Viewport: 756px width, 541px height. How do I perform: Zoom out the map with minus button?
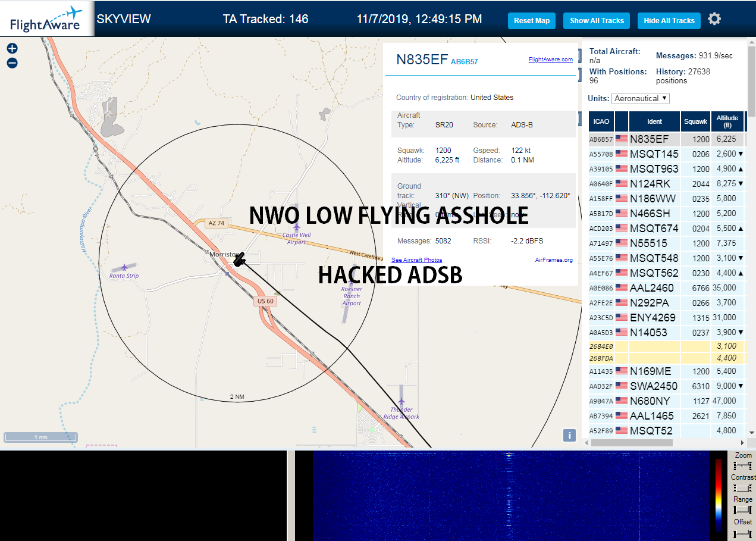coord(12,63)
